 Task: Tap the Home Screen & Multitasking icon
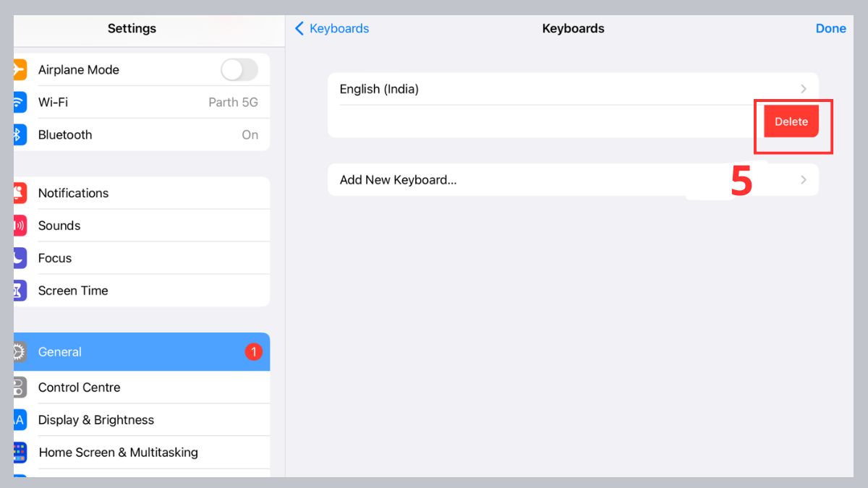[x=20, y=452]
